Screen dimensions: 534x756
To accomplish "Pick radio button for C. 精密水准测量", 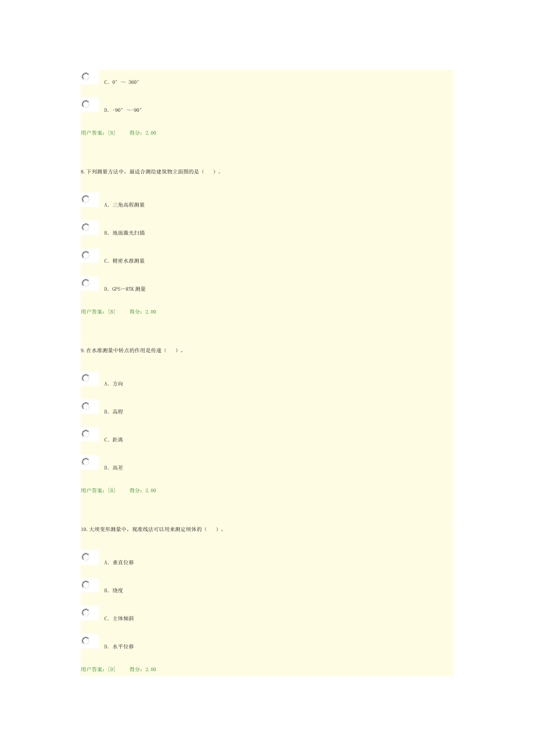I will (85, 255).
